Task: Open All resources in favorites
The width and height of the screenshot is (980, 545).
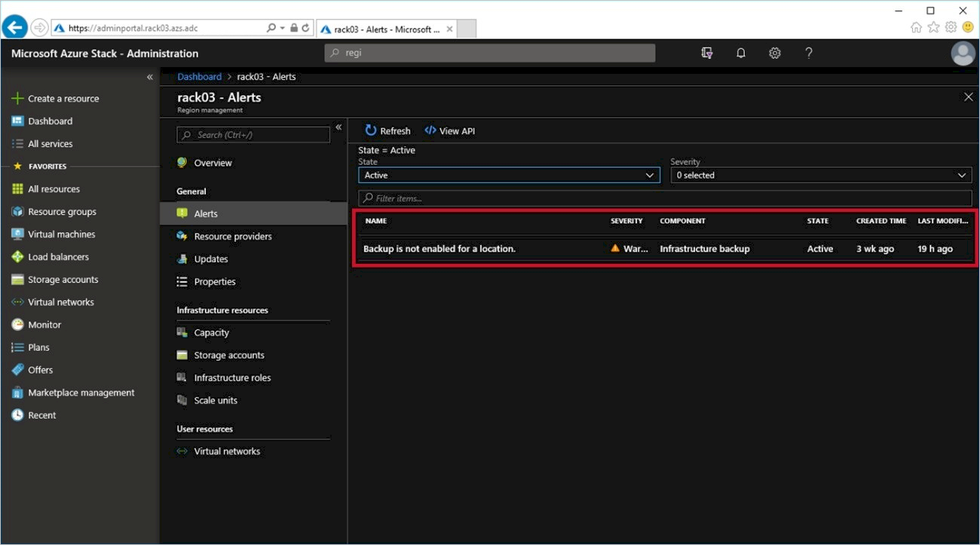Action: (x=54, y=189)
